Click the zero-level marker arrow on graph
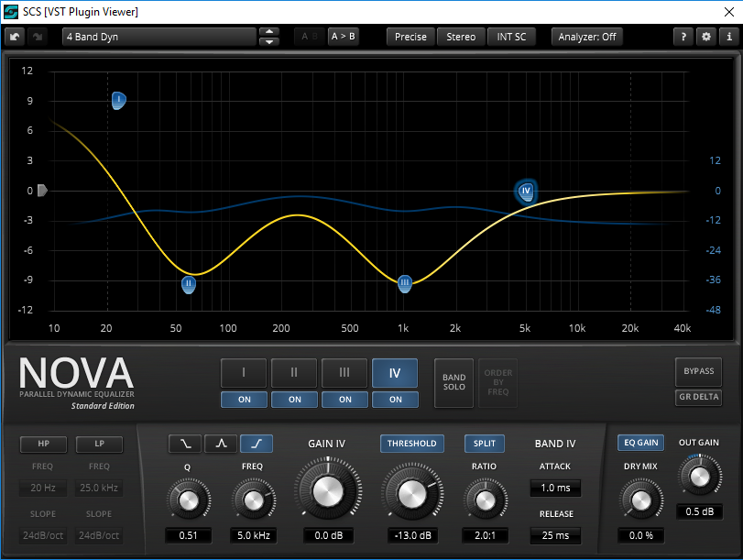The width and height of the screenshot is (743, 560). (x=42, y=190)
